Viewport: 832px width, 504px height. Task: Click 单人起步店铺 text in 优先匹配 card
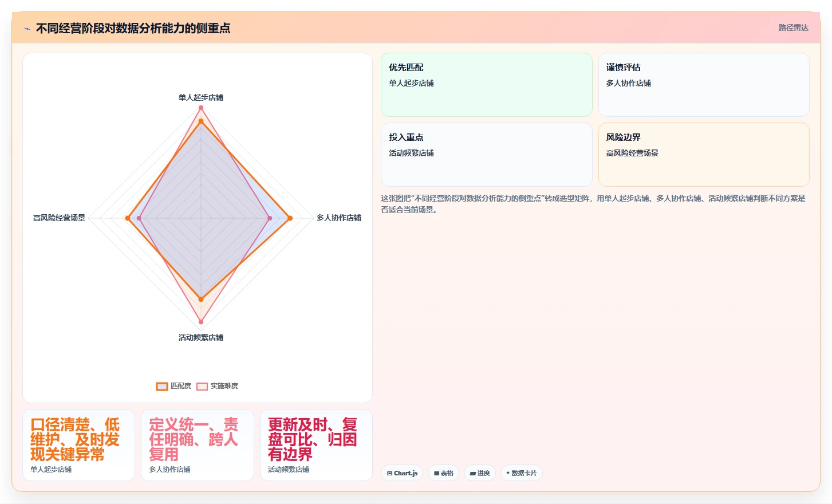click(411, 83)
